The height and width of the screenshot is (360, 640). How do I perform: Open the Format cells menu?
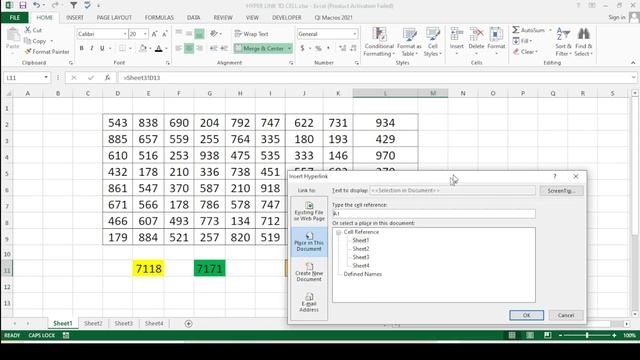tap(496, 42)
